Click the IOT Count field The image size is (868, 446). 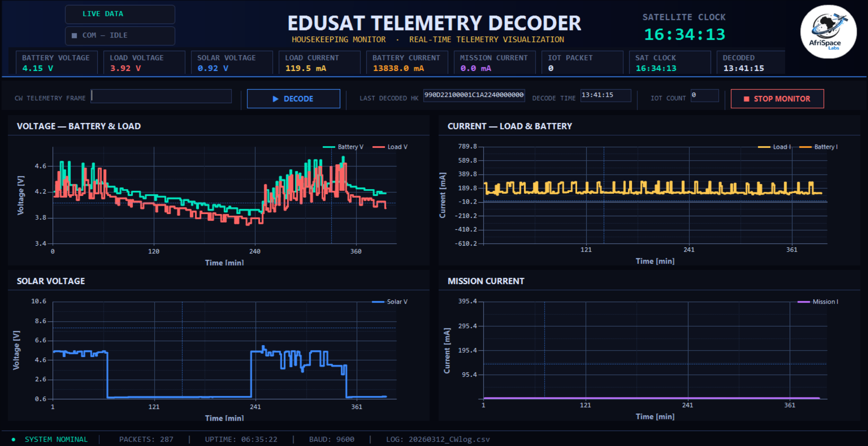point(704,95)
